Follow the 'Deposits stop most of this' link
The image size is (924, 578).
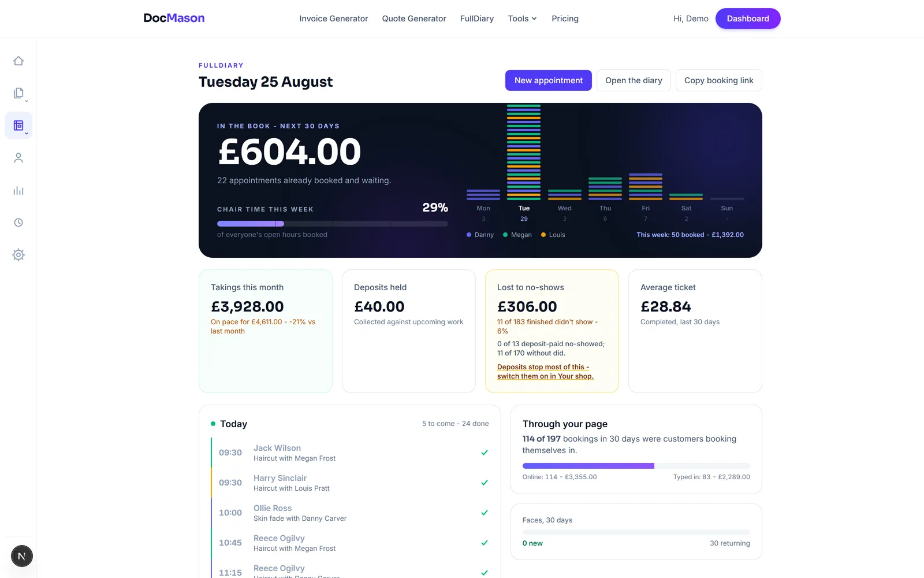[x=545, y=372]
